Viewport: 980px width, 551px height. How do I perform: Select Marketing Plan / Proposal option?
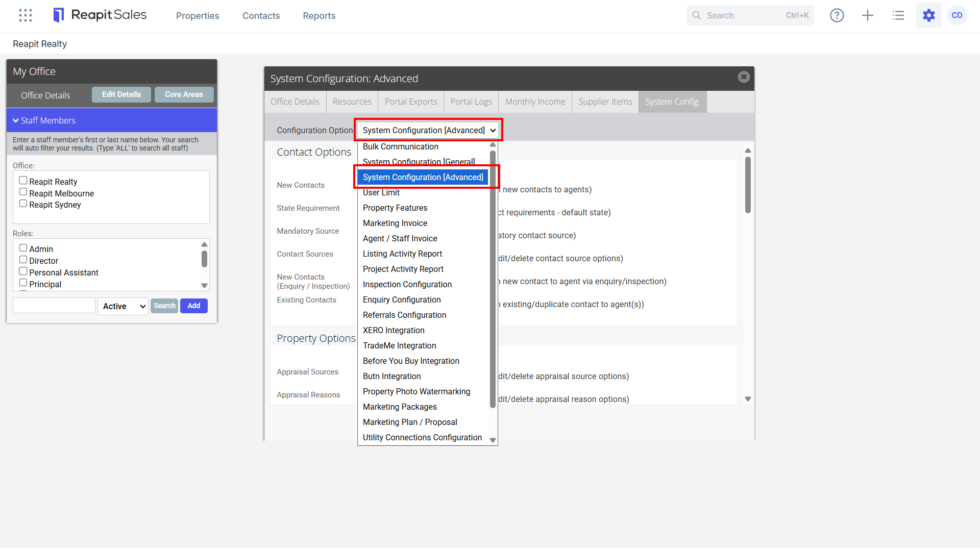point(423,422)
